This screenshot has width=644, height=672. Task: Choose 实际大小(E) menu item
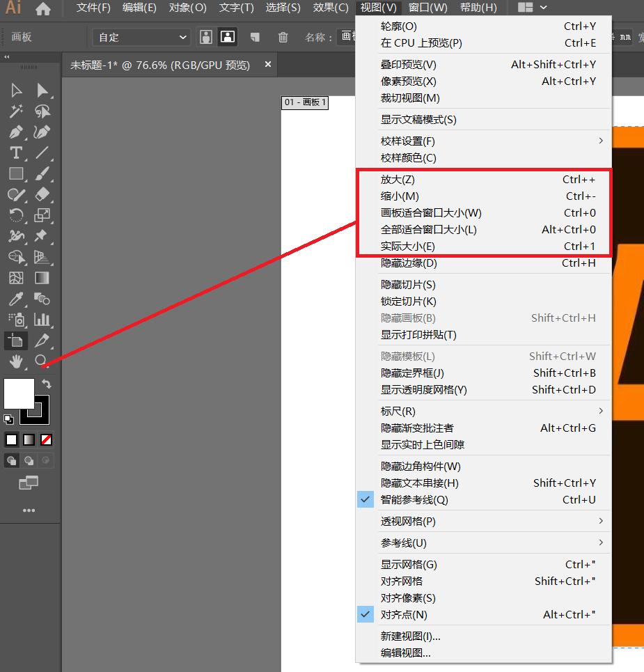coord(483,246)
